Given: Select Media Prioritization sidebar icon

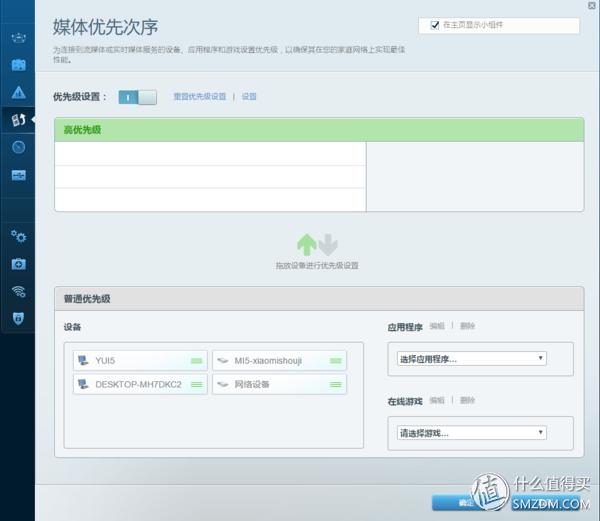Looking at the screenshot, I should click(x=18, y=120).
